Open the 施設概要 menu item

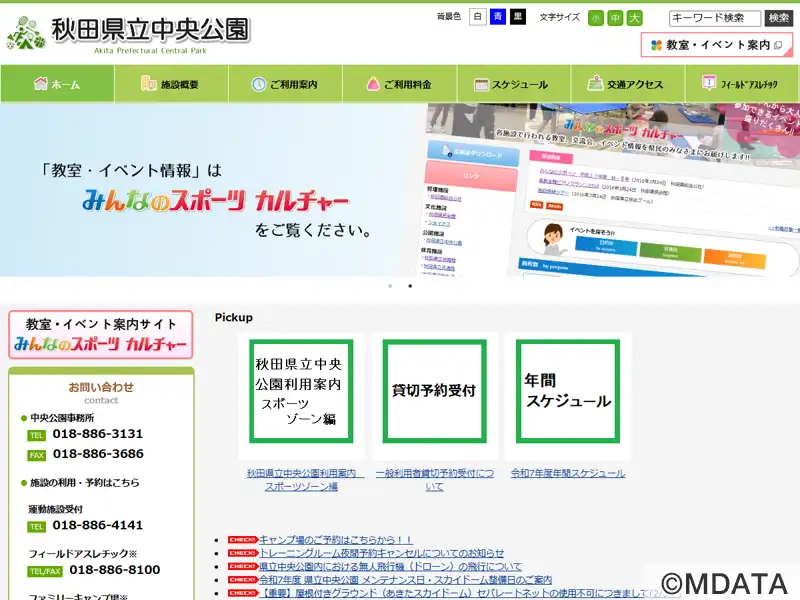coord(171,84)
